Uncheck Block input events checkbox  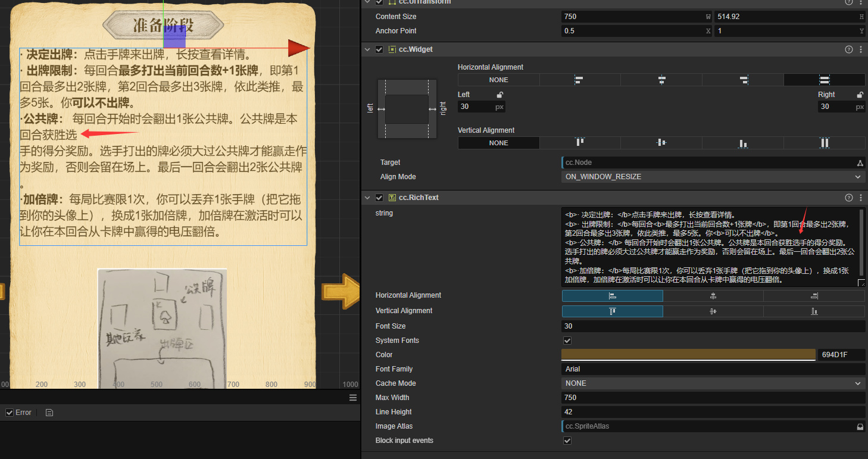(567, 441)
